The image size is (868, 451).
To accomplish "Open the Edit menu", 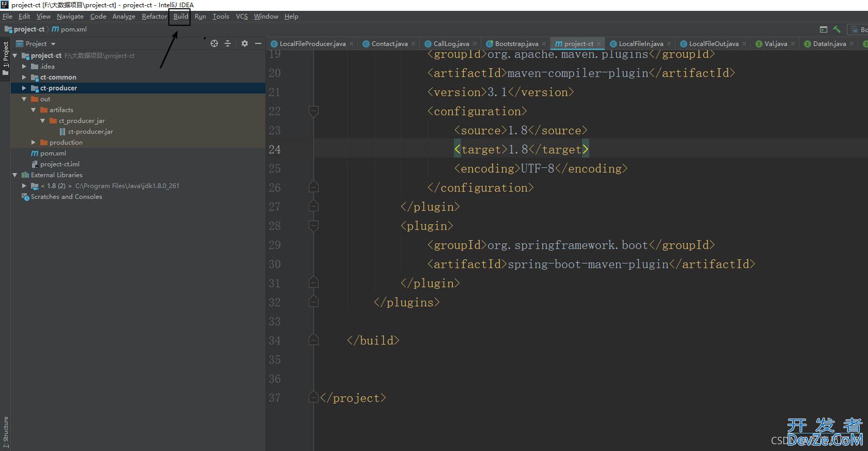I will (24, 17).
